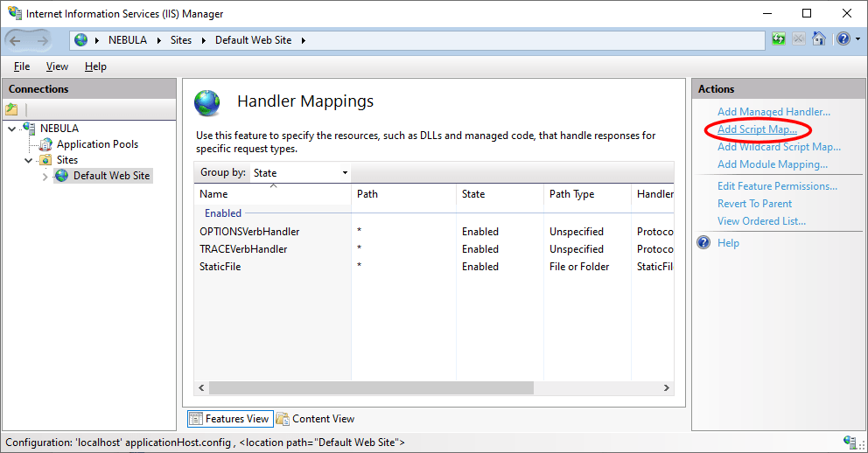Open arrow before NEBULA in address bar
This screenshot has height=453, width=868.
pos(97,40)
